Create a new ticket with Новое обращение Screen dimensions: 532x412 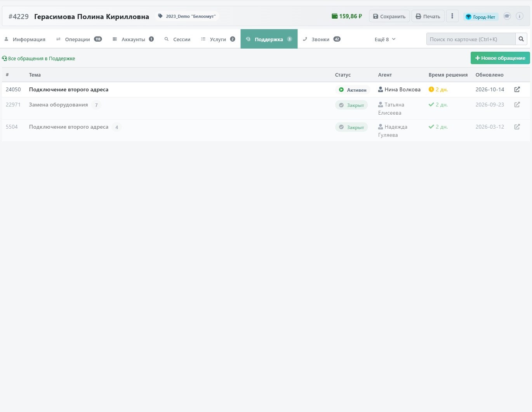(500, 58)
